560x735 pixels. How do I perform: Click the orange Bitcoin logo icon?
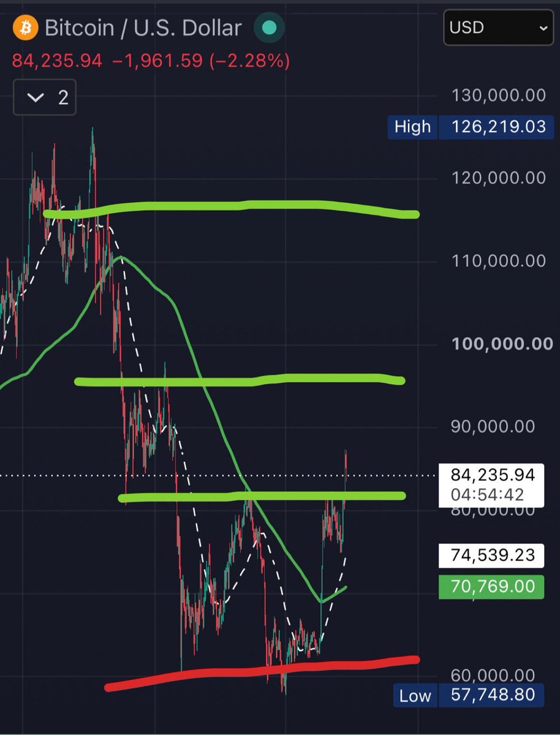pos(26,28)
